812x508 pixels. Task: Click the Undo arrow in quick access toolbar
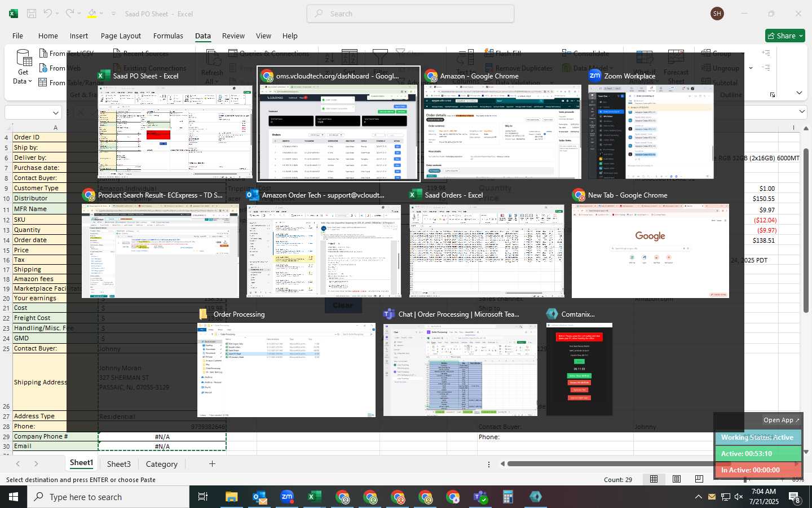coord(48,14)
